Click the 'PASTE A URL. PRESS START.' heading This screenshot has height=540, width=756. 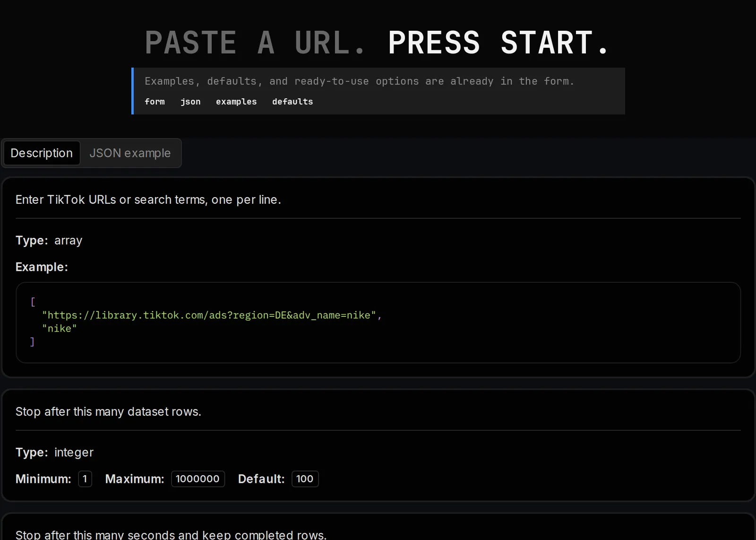(x=377, y=43)
